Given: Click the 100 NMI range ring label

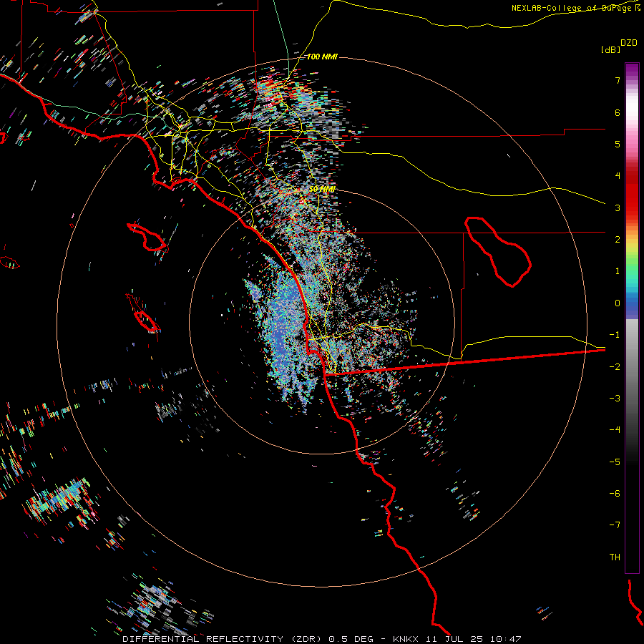Looking at the screenshot, I should 322,57.
